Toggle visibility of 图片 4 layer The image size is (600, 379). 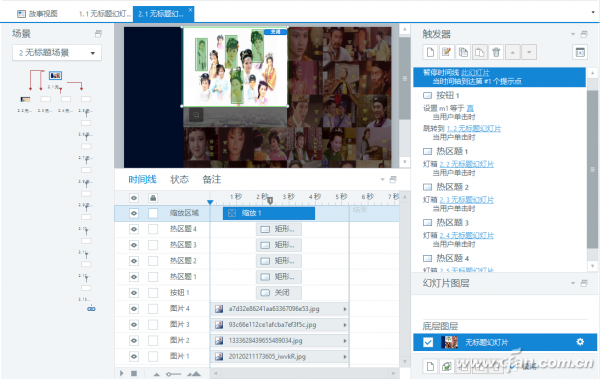[134, 309]
